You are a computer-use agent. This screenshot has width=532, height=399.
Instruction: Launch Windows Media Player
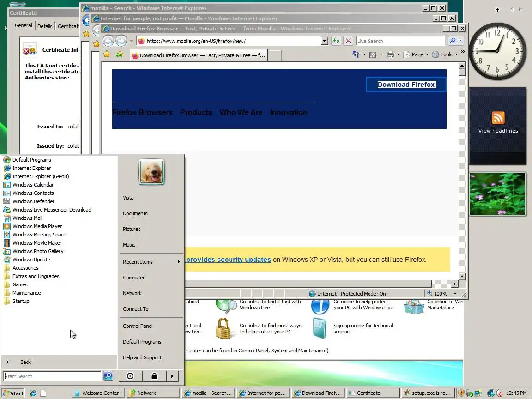click(x=37, y=226)
